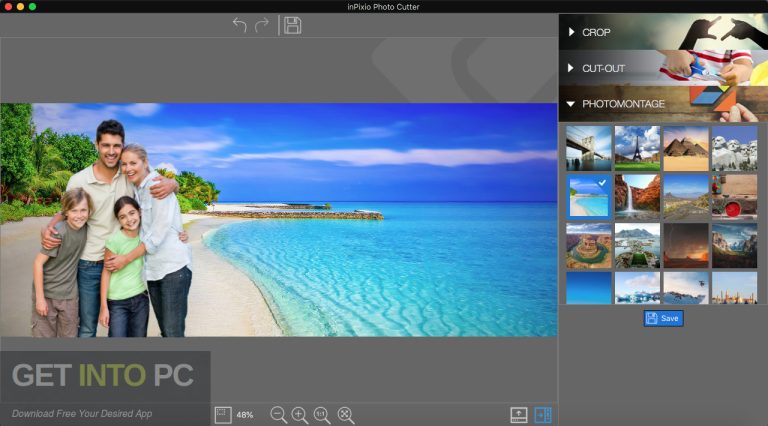Choose the Egyptian pyramids background
Viewport: 768px width, 426px height.
click(x=685, y=148)
